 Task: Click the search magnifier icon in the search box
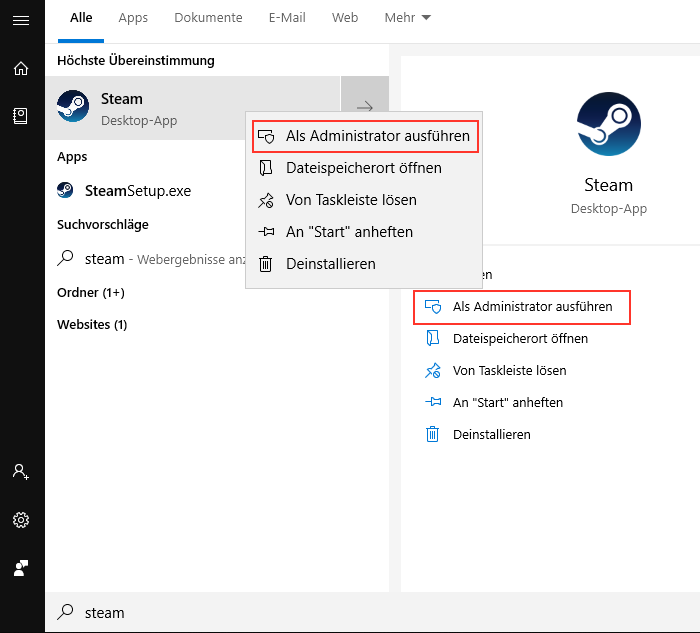point(65,612)
